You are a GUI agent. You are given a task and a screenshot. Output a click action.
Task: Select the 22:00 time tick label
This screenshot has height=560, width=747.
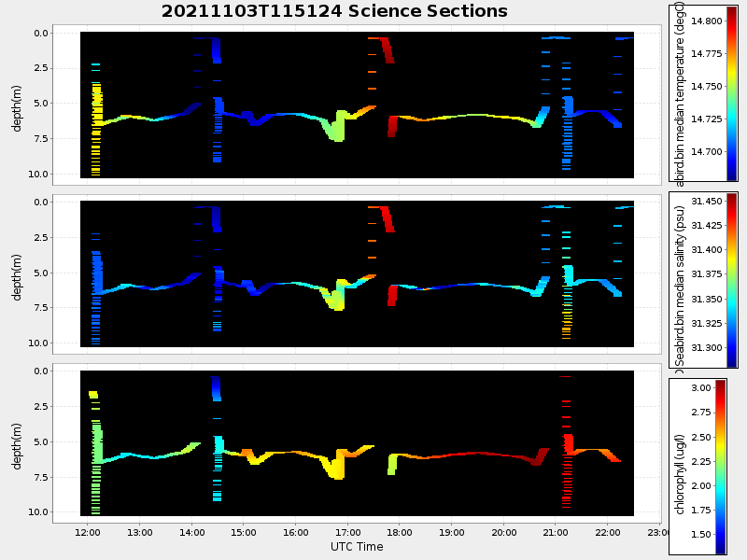click(608, 532)
